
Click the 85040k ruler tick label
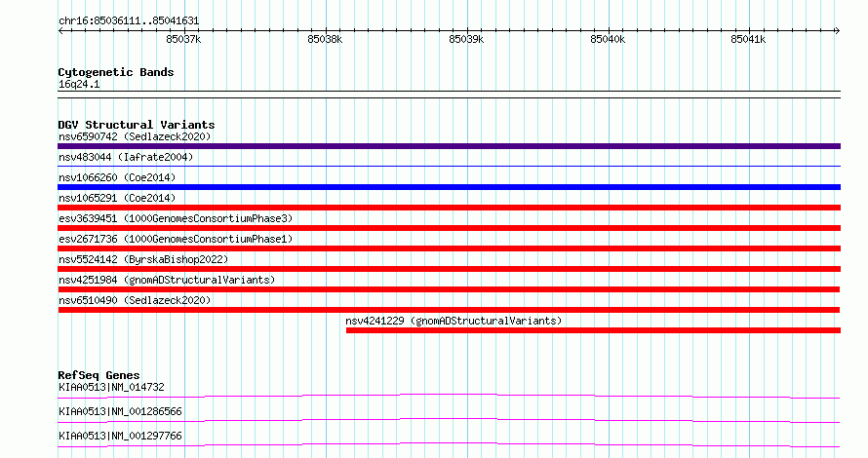point(608,39)
